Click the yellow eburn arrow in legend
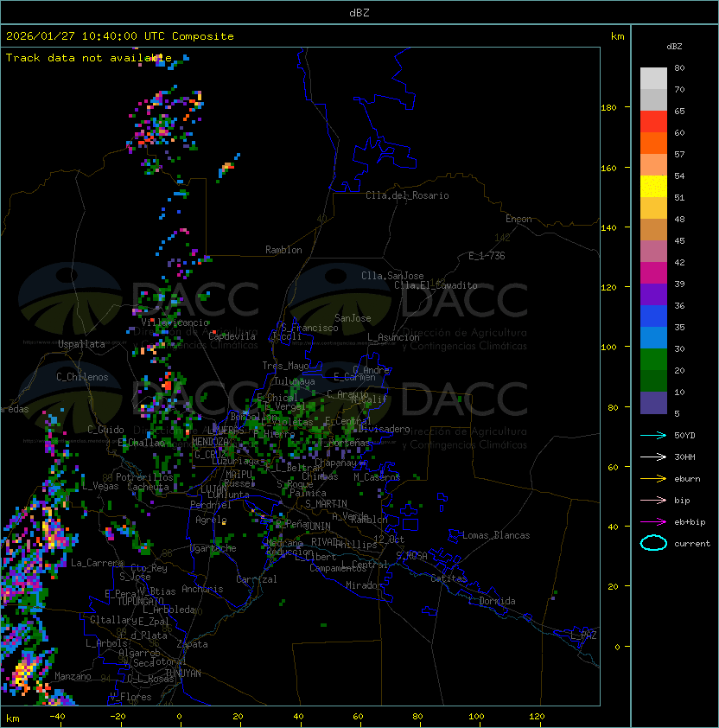The width and height of the screenshot is (719, 728). pos(653,478)
